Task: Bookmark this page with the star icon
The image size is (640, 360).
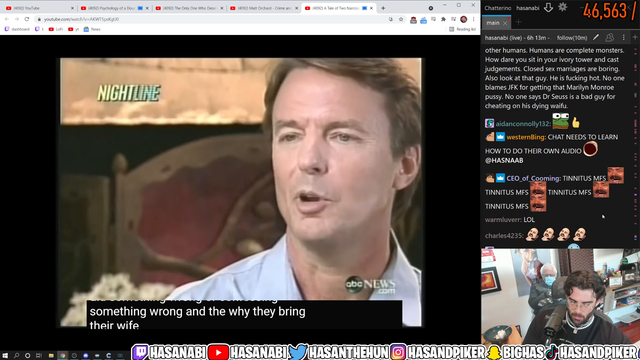Action: point(401,19)
